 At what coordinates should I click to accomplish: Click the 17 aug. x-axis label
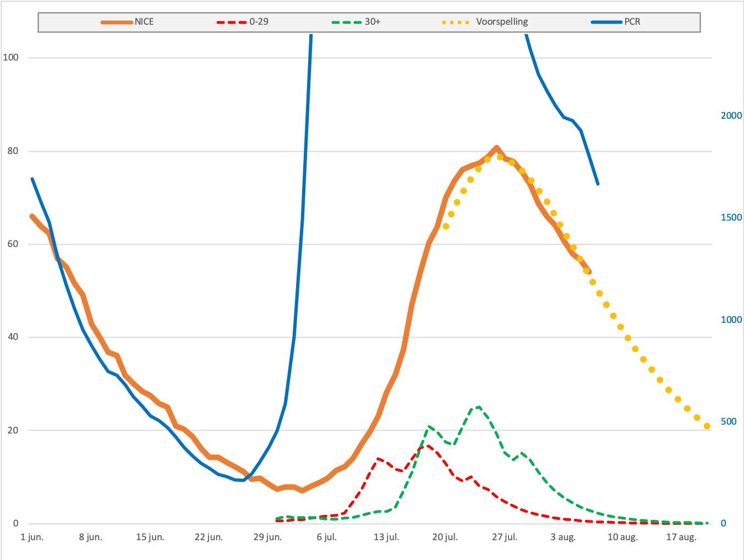coord(681,537)
